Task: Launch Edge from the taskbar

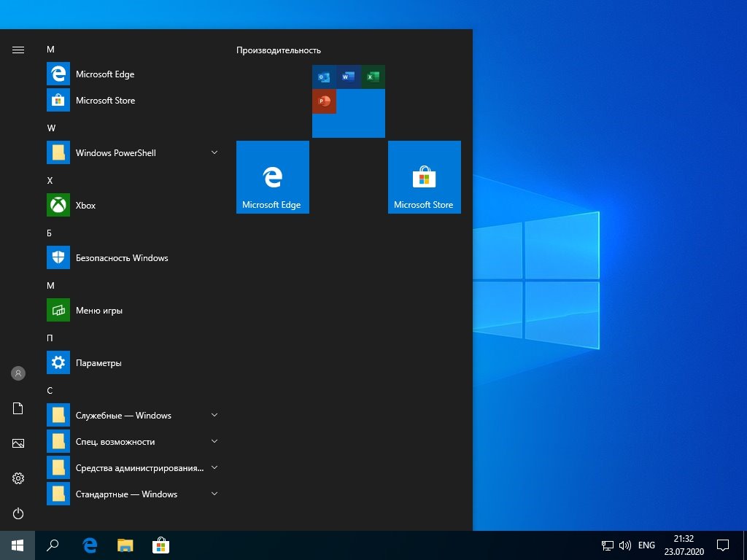Action: (90, 545)
